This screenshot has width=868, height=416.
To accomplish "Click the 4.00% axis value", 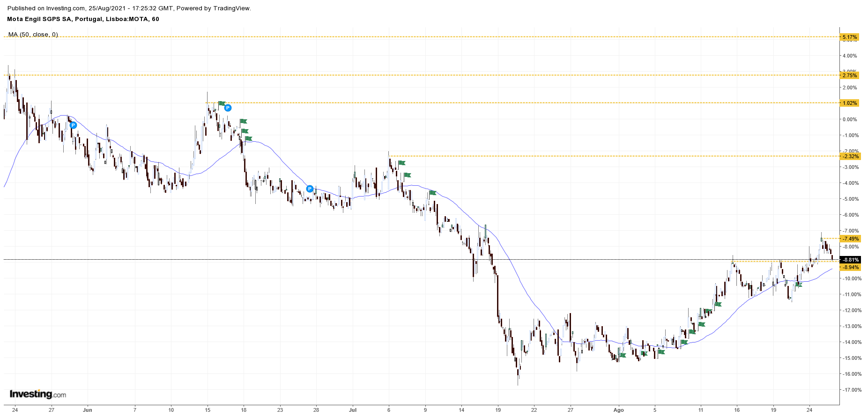I will (850, 56).
